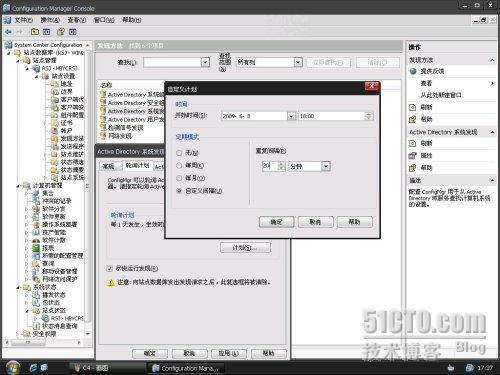
Task: Click the tree pane horizontal scrollbar
Action: pyautogui.click(x=43, y=342)
